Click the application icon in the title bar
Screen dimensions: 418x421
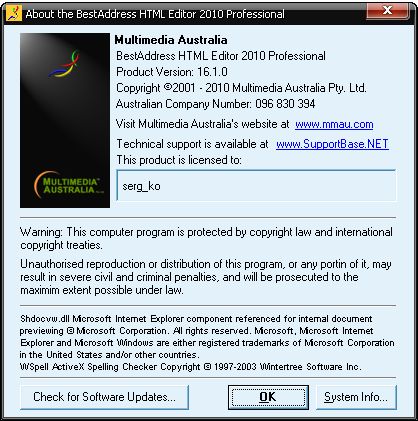click(14, 13)
